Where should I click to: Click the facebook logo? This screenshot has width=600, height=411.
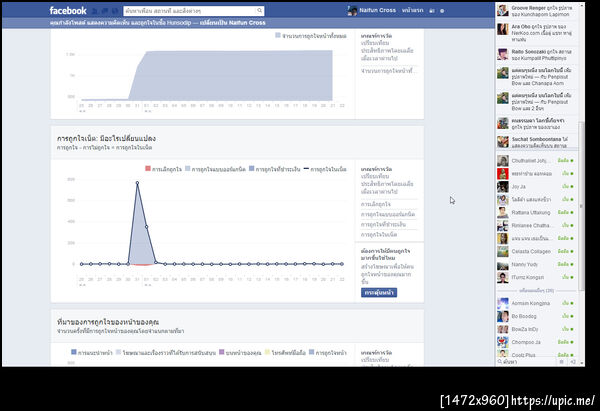click(68, 11)
